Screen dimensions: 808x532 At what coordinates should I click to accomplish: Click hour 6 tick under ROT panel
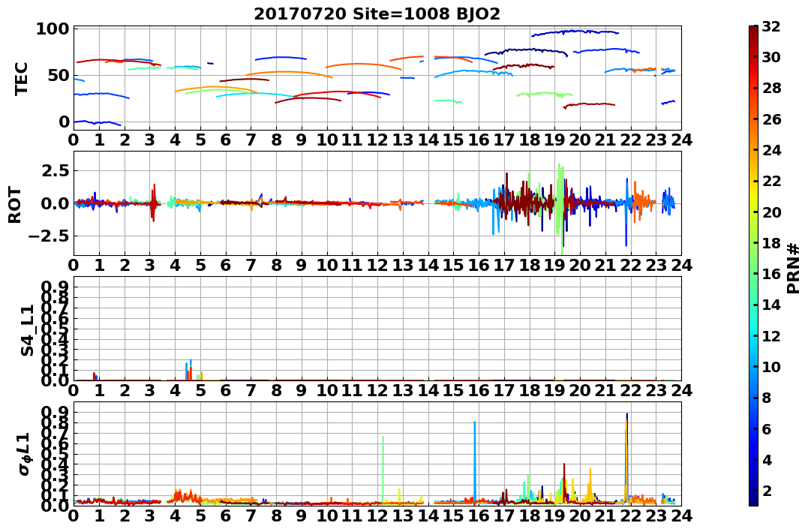(x=226, y=265)
